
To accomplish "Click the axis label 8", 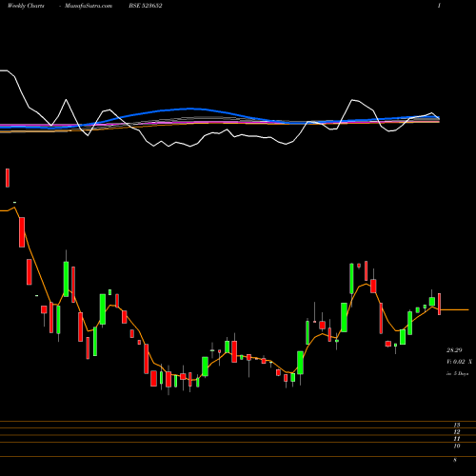I will coord(455,460).
